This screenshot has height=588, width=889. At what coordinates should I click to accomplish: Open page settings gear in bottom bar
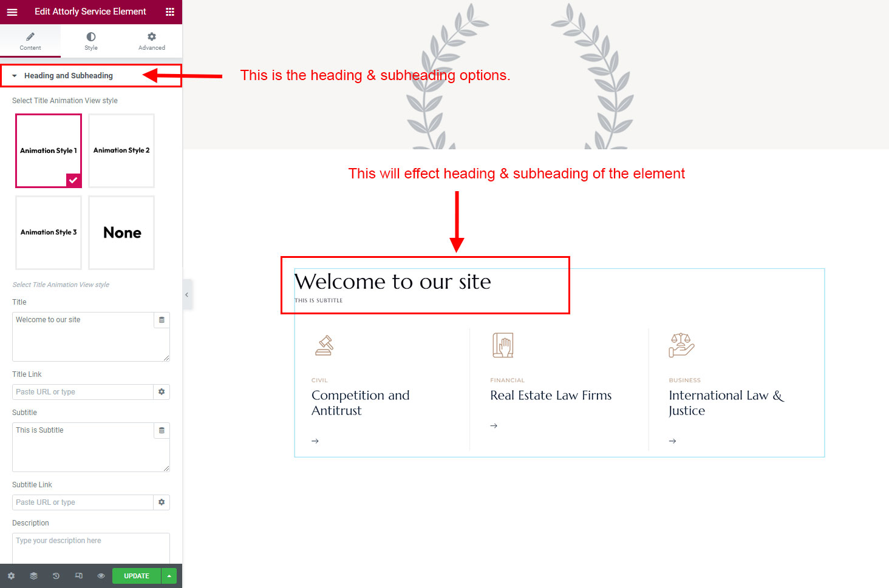(11, 576)
